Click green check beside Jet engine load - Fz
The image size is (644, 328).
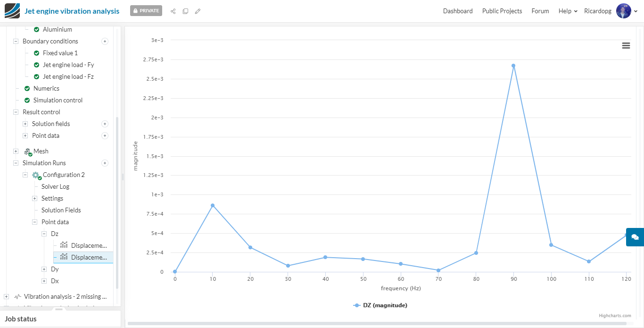click(x=36, y=76)
